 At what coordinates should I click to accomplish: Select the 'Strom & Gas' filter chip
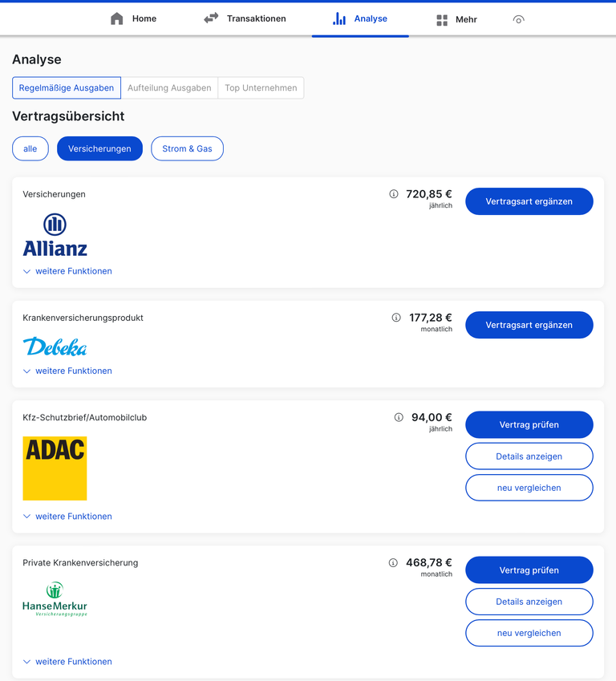tap(187, 148)
